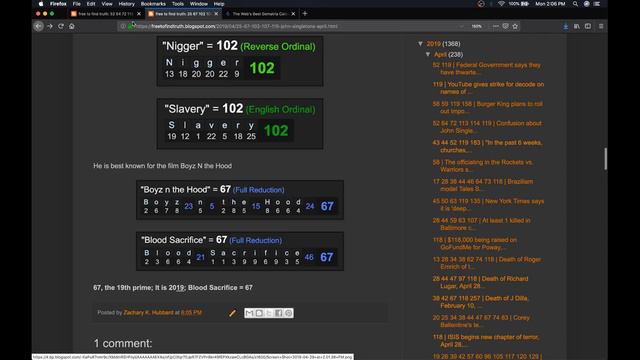640x360 pixels.
Task: Click the pencil edit post icon
Action: 232,313
